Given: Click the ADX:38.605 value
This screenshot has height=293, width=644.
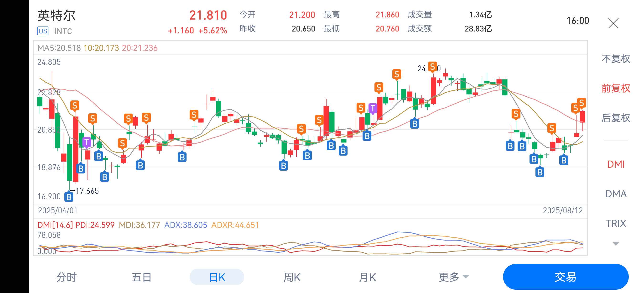Looking at the screenshot, I should click(x=186, y=225).
